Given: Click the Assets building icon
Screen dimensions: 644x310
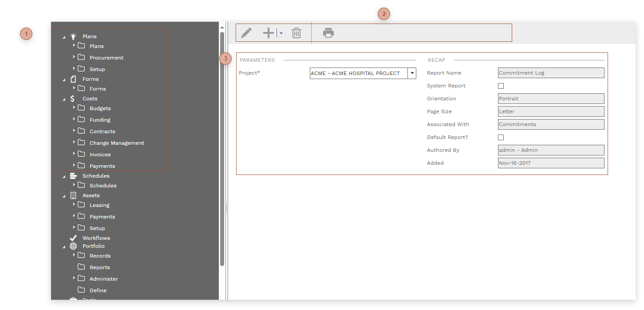Looking at the screenshot, I should pos(73,195).
